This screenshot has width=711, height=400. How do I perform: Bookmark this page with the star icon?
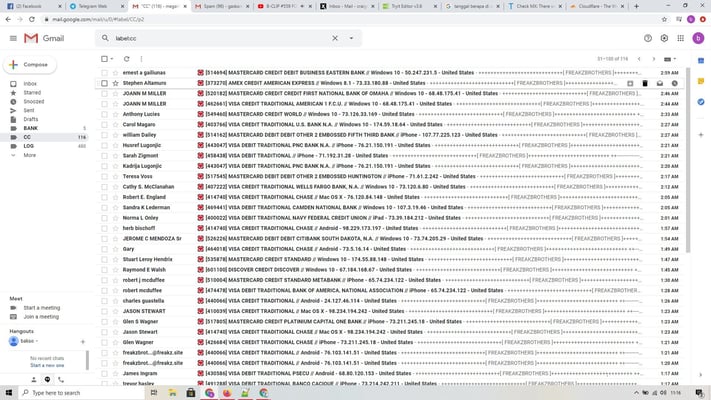[664, 20]
